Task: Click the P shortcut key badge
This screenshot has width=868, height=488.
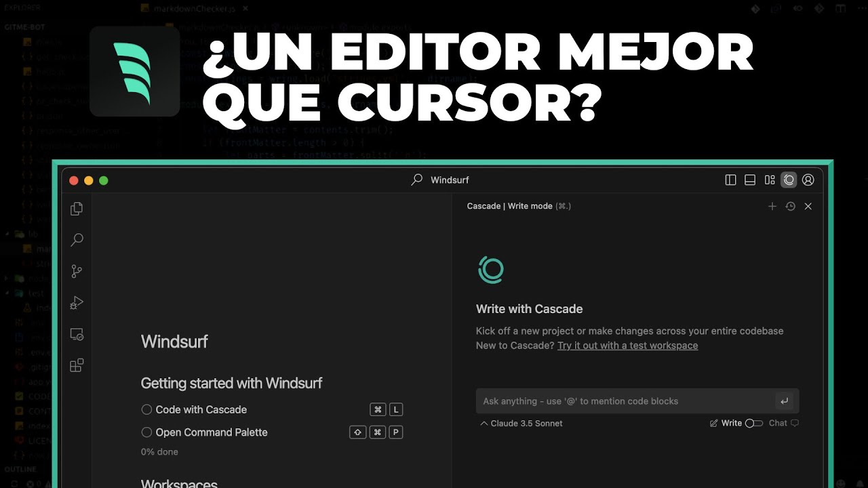Action: coord(396,432)
